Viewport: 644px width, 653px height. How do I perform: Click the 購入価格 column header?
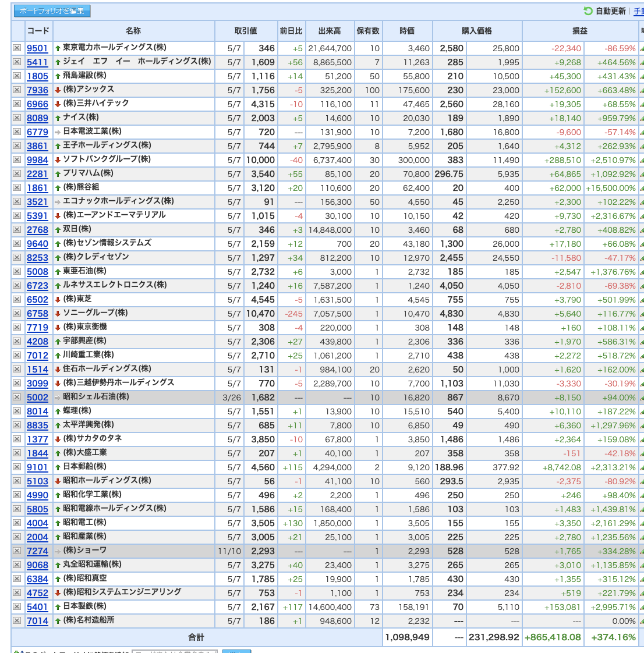click(477, 31)
